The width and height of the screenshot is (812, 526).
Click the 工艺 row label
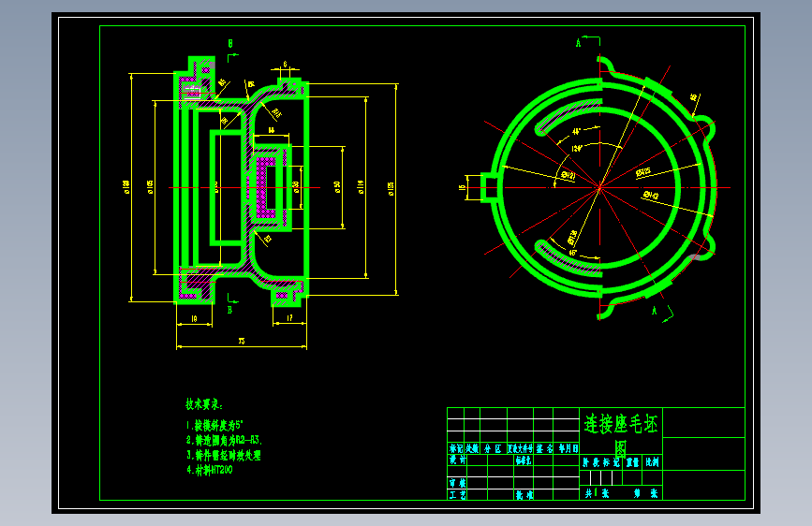[x=457, y=495]
